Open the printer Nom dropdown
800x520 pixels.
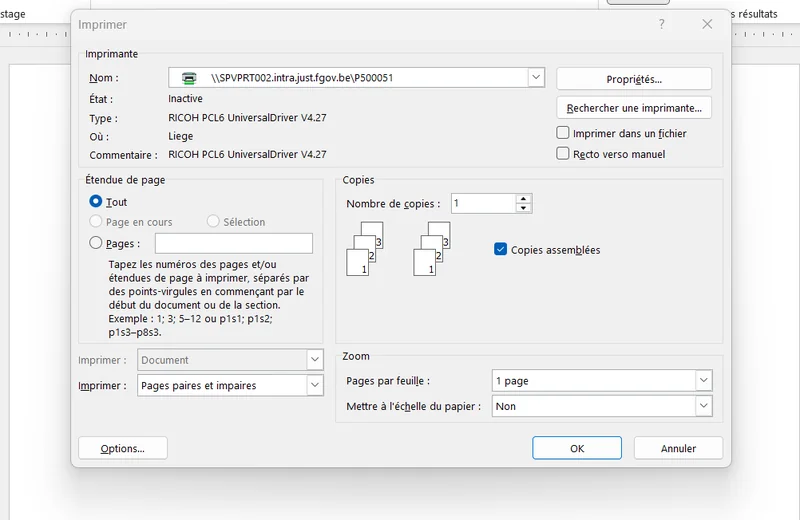pyautogui.click(x=536, y=78)
